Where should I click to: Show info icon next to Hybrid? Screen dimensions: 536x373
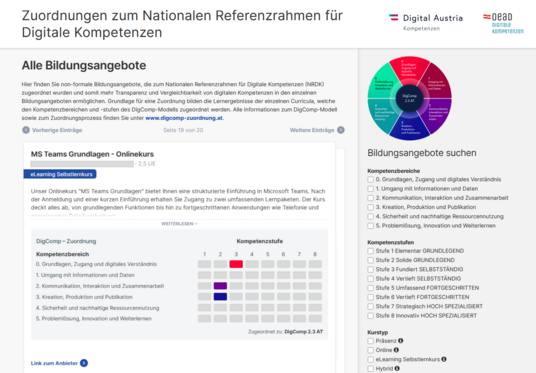[397, 368]
